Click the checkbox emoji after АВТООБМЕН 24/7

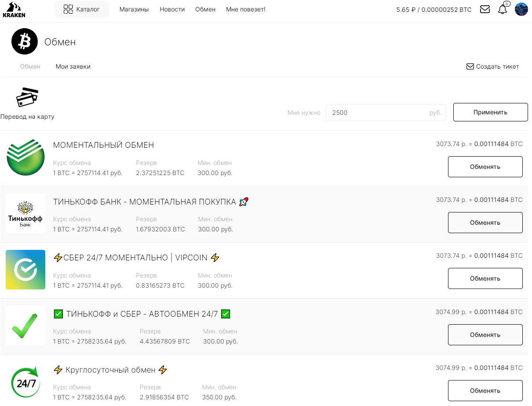(226, 314)
